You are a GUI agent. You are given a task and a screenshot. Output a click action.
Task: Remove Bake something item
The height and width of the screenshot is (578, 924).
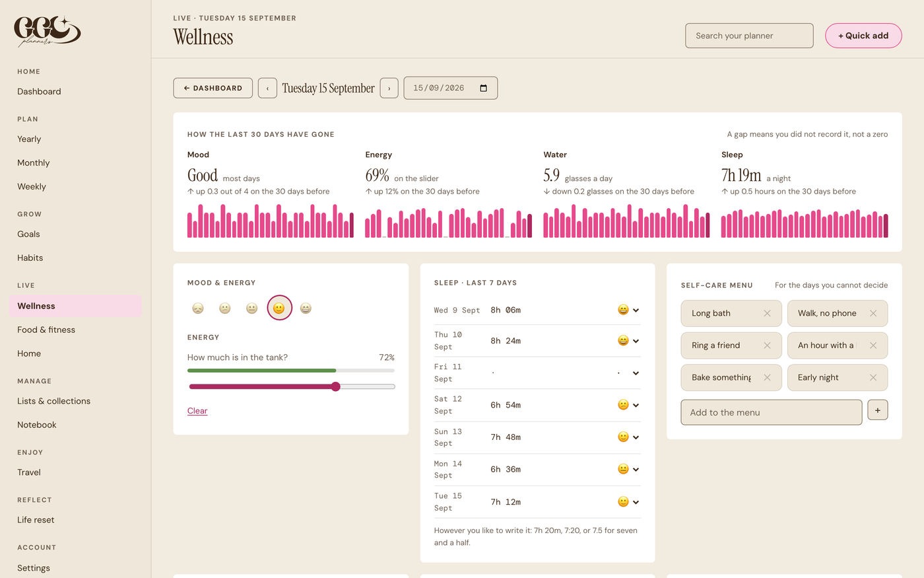767,377
